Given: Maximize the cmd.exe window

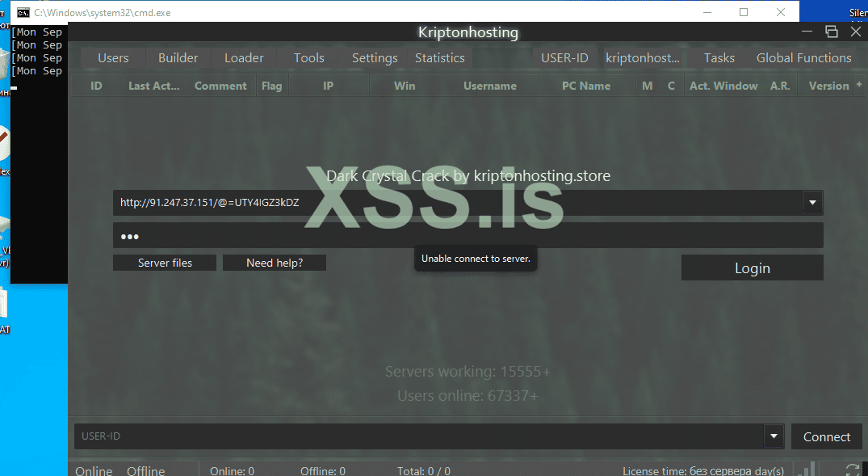Looking at the screenshot, I should [744, 12].
